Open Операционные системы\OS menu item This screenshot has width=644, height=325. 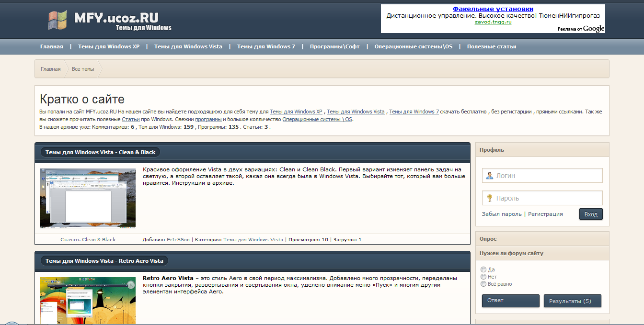414,46
